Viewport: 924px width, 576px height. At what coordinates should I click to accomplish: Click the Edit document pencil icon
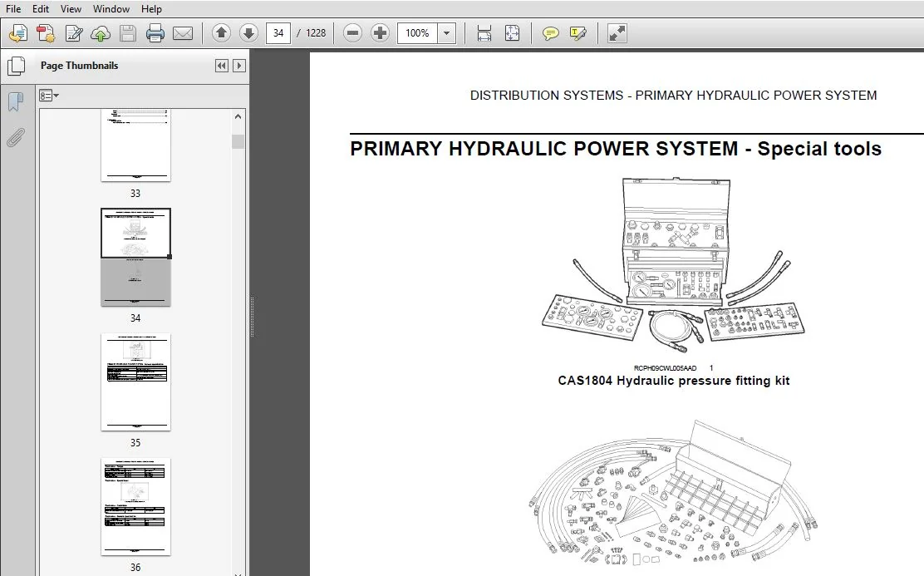point(74,33)
